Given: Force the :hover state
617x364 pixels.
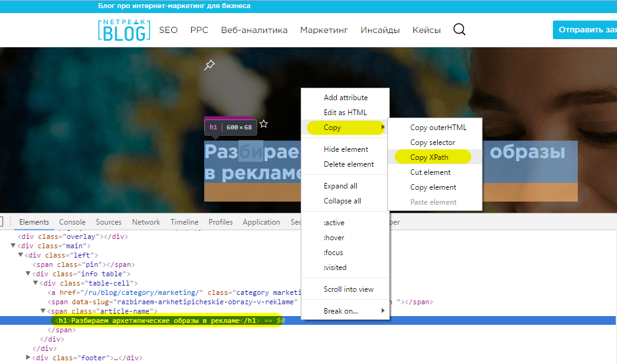Looking at the screenshot, I should [346, 238].
